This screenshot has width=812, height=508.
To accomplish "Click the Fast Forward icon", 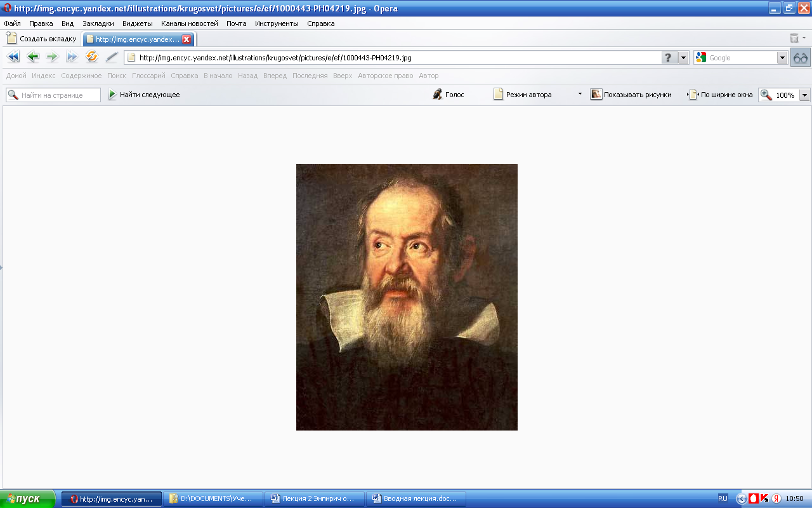I will click(72, 57).
